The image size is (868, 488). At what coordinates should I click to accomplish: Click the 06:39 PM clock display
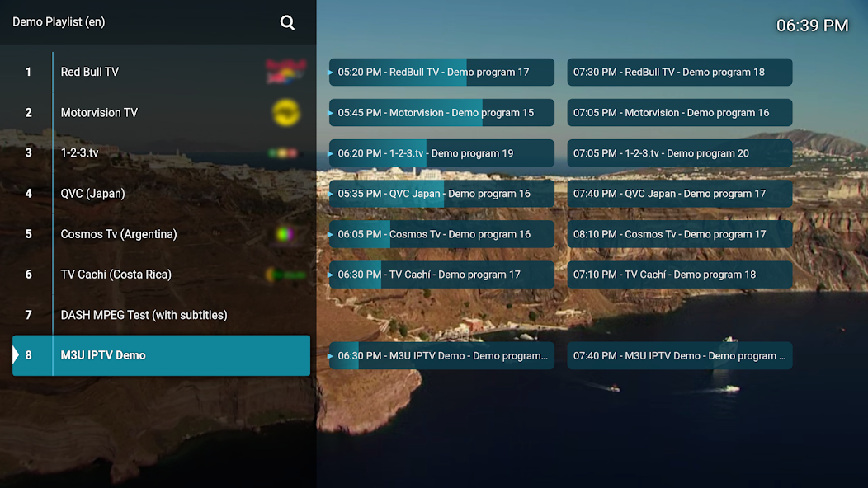pos(812,26)
